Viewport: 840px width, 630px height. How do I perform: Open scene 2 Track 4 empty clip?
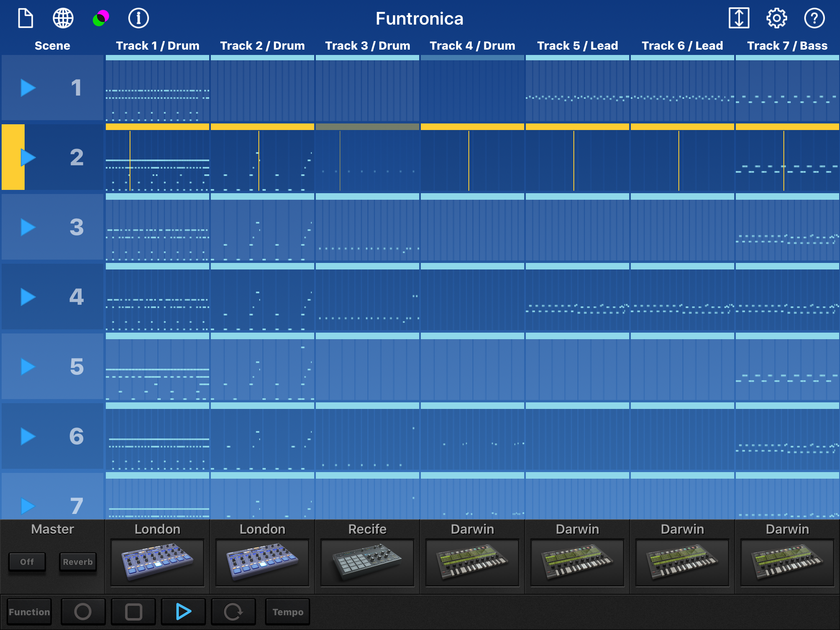472,158
